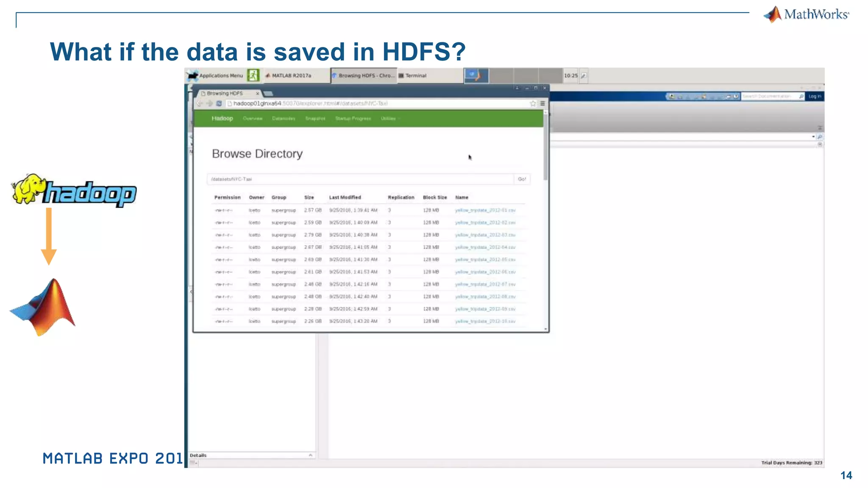The image size is (868, 488).
Task: Expand the Details panel chevron
Action: coord(310,455)
